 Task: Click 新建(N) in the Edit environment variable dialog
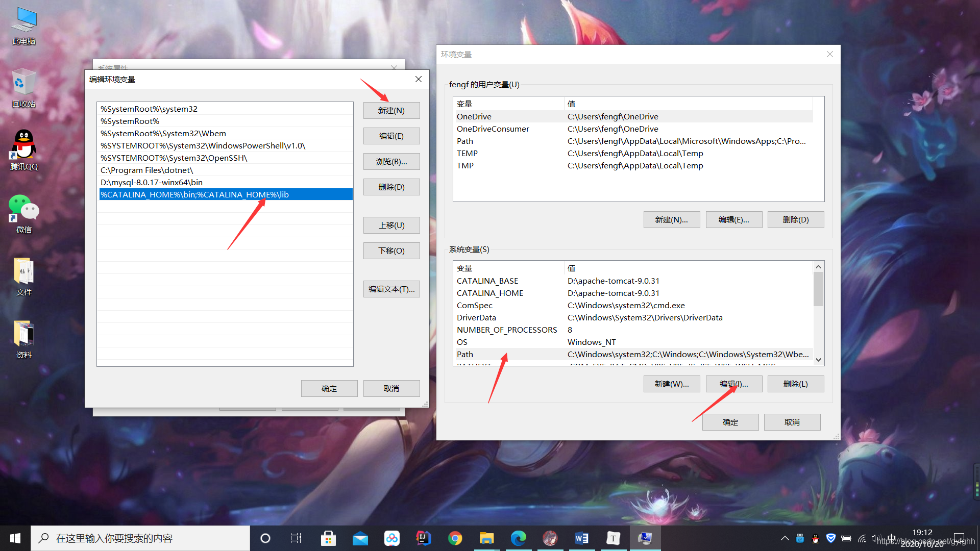click(391, 111)
